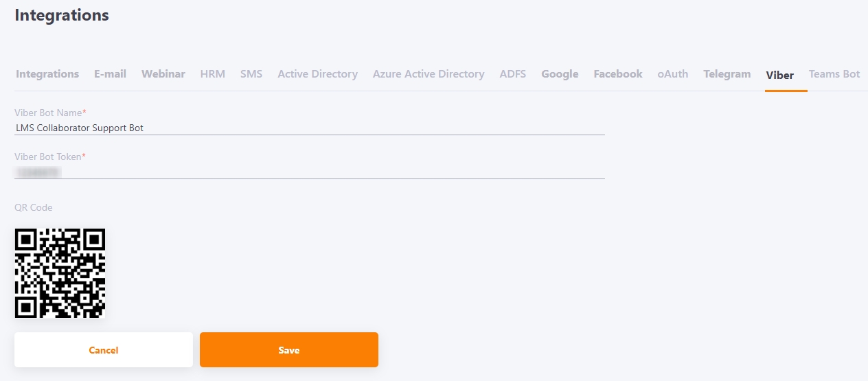Open the Integrations tab
The height and width of the screenshot is (381, 868).
pyautogui.click(x=47, y=74)
